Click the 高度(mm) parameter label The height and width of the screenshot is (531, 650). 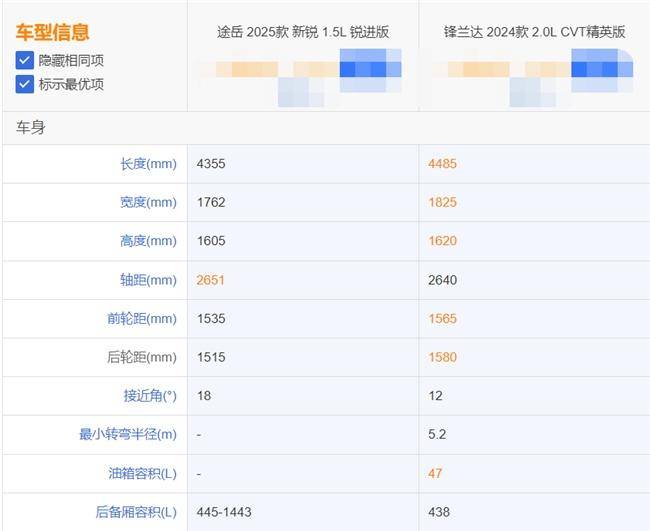pos(148,241)
